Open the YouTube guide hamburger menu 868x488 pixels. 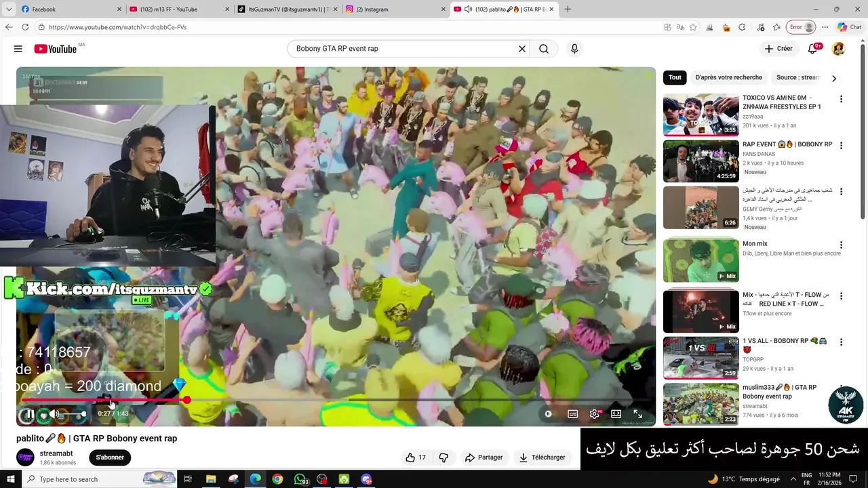(x=18, y=49)
